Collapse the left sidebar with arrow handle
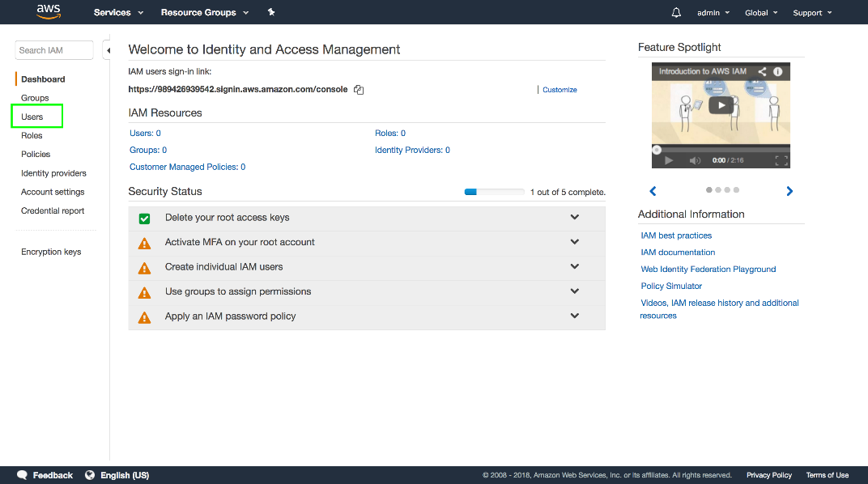The height and width of the screenshot is (484, 868). click(108, 51)
